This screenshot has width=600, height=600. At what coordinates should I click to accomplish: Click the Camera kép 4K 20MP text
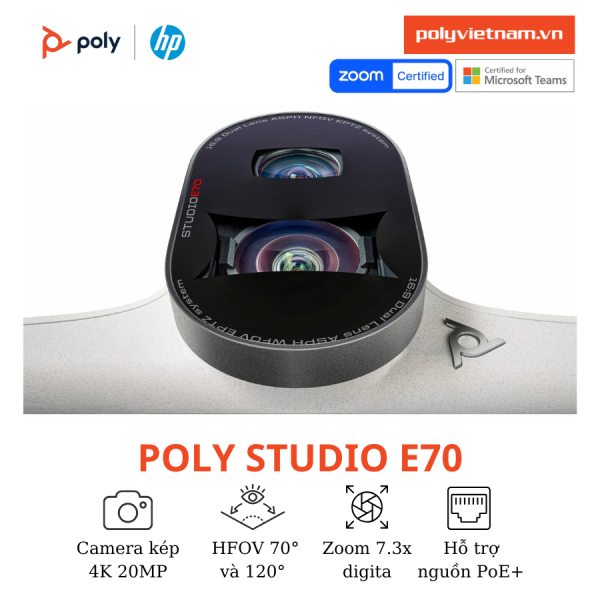(x=128, y=559)
